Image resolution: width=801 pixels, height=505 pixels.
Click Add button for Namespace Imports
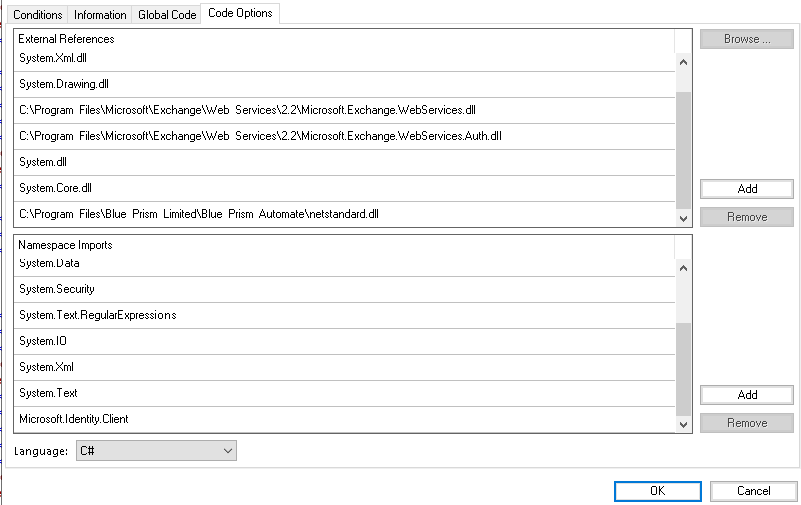click(x=746, y=395)
